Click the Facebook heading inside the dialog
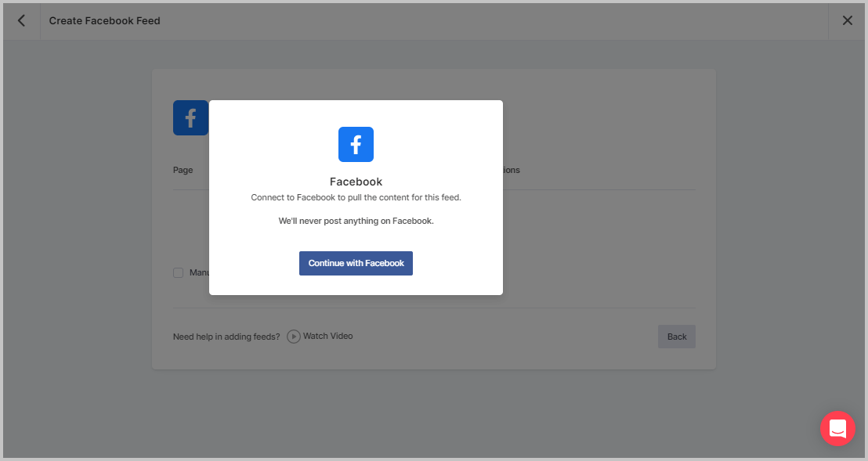 click(356, 181)
